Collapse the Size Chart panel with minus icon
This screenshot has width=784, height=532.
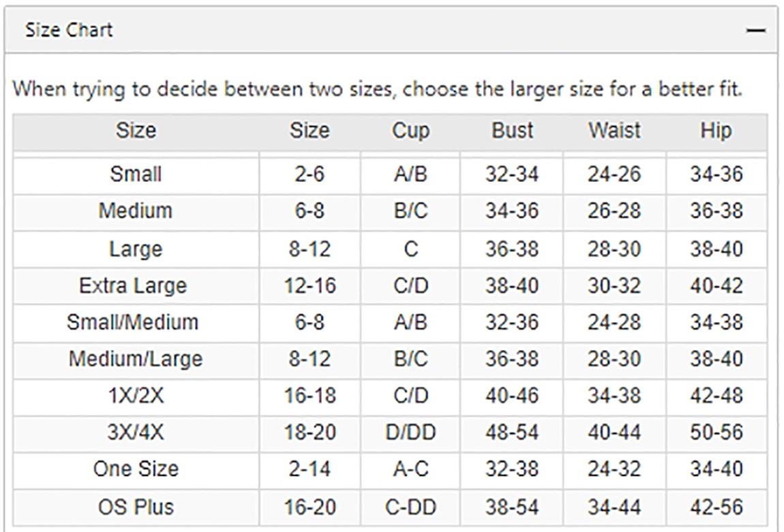(x=755, y=31)
